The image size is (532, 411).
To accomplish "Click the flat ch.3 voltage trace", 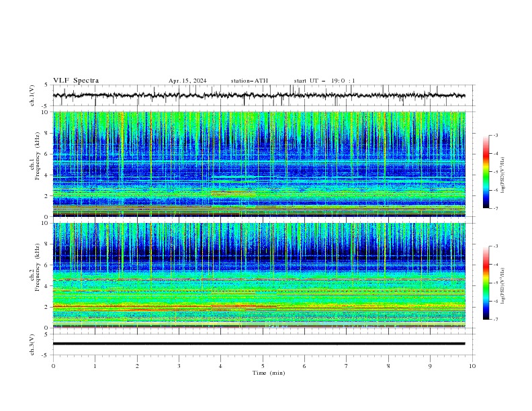I will coord(259,344).
